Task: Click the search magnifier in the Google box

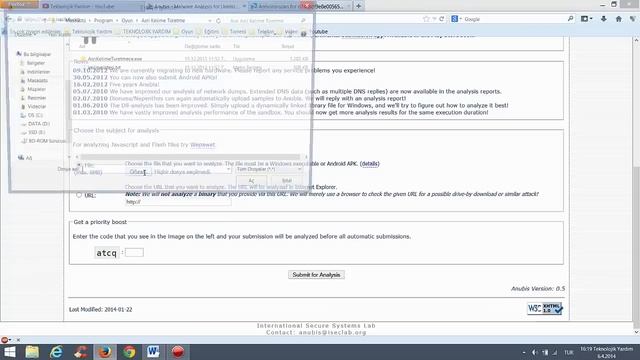Action: point(570,19)
